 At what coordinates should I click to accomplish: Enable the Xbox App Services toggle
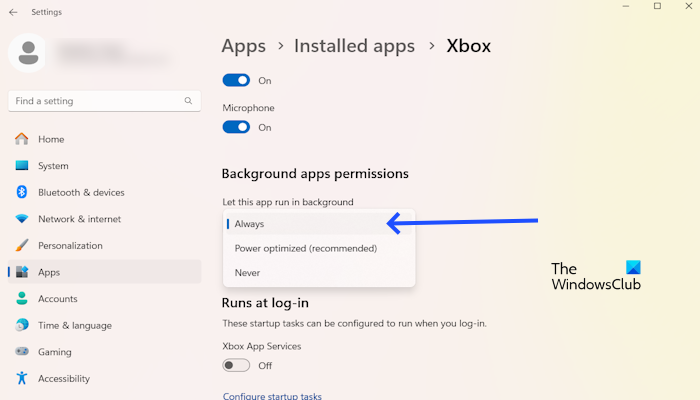pyautogui.click(x=236, y=365)
